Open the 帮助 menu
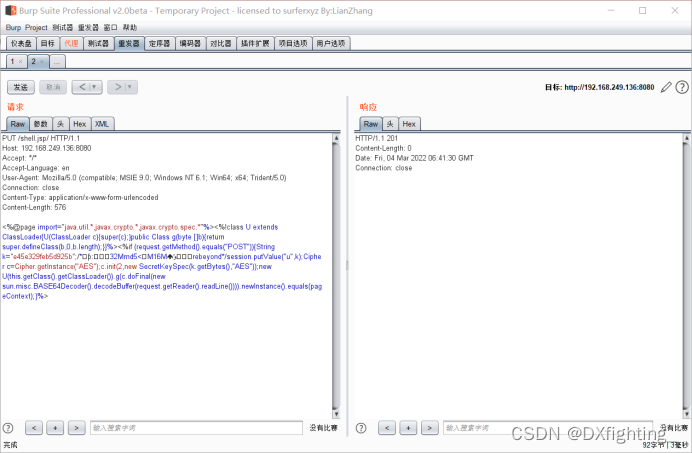 (x=130, y=27)
